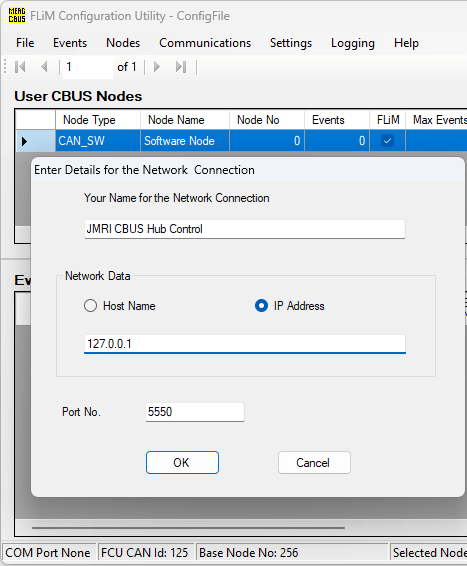Click the Node No column header
Image resolution: width=467 pixels, height=566 pixels.
(x=267, y=119)
